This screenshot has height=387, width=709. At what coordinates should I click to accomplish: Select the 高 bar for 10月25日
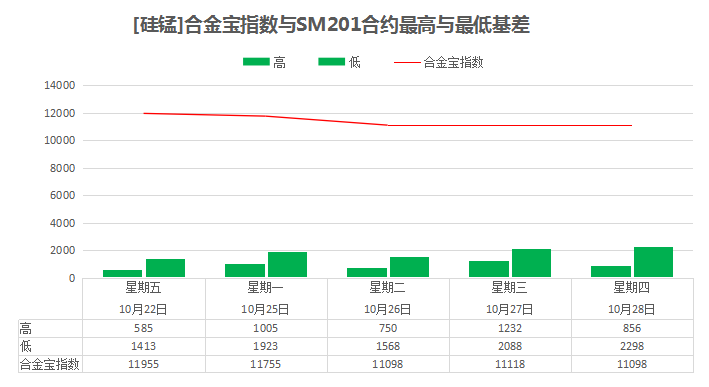245,270
